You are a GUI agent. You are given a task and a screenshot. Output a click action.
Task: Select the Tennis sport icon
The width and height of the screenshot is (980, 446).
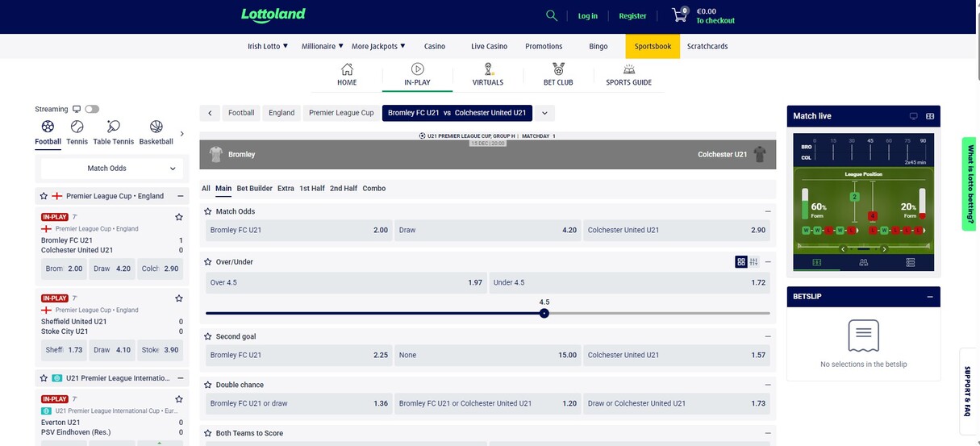point(77,127)
